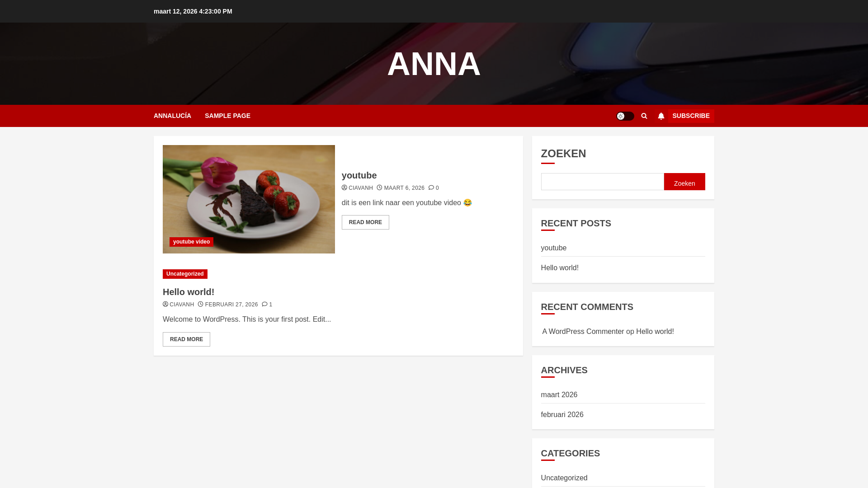Click the Welcome to WordPress excerpt text
This screenshot has width=868, height=488.
point(247,319)
